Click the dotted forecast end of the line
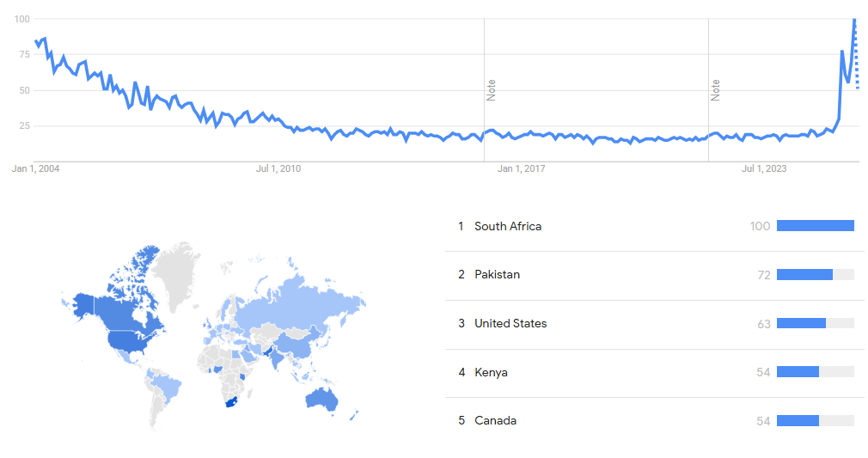Screen dimensions: 868x458 click(x=857, y=69)
